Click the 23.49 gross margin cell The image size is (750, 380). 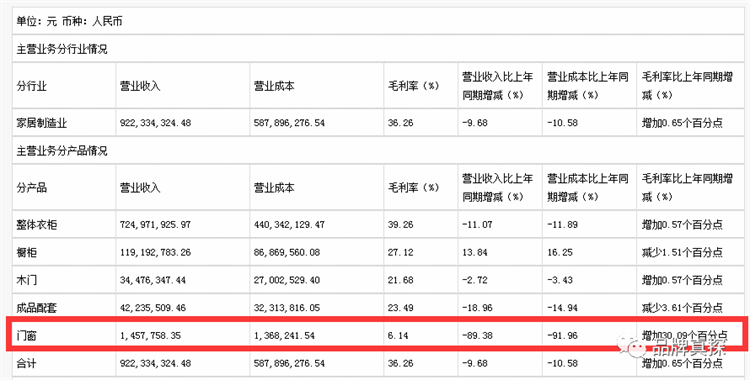point(400,308)
